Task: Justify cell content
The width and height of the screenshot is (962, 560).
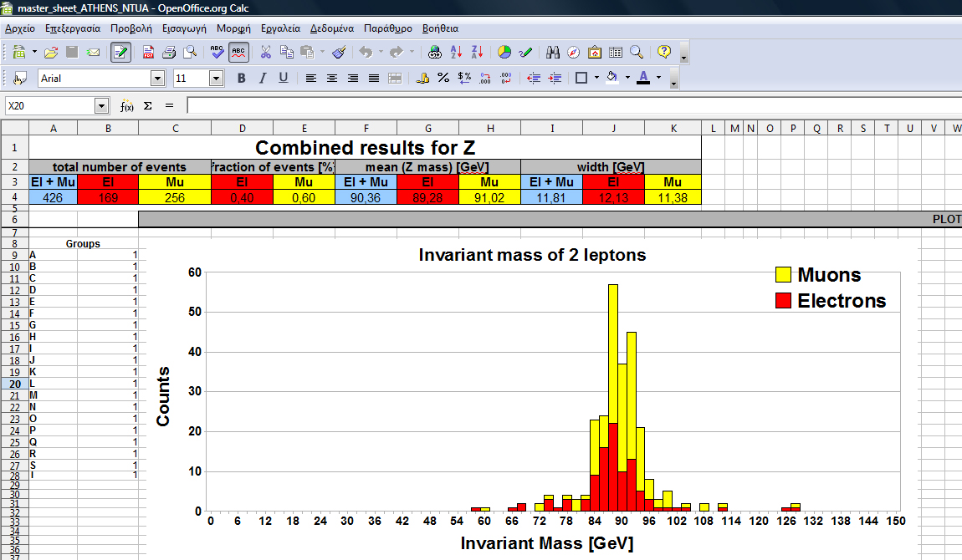Action: point(374,79)
